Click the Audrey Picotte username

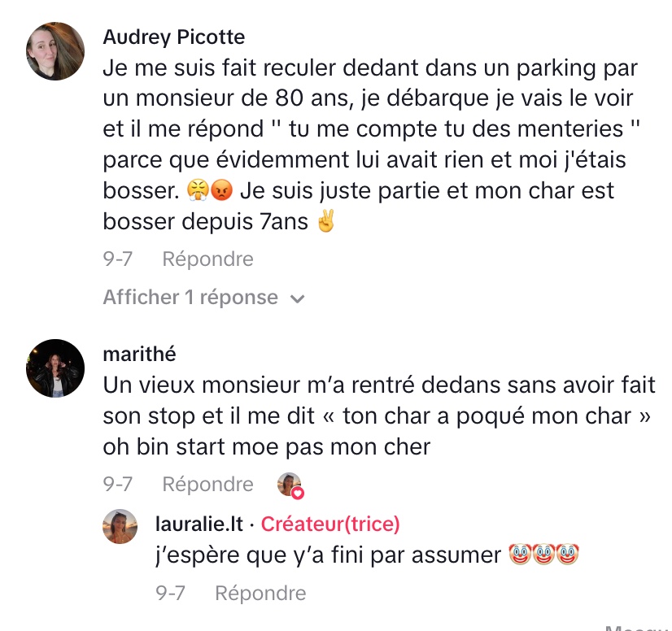[x=174, y=37]
